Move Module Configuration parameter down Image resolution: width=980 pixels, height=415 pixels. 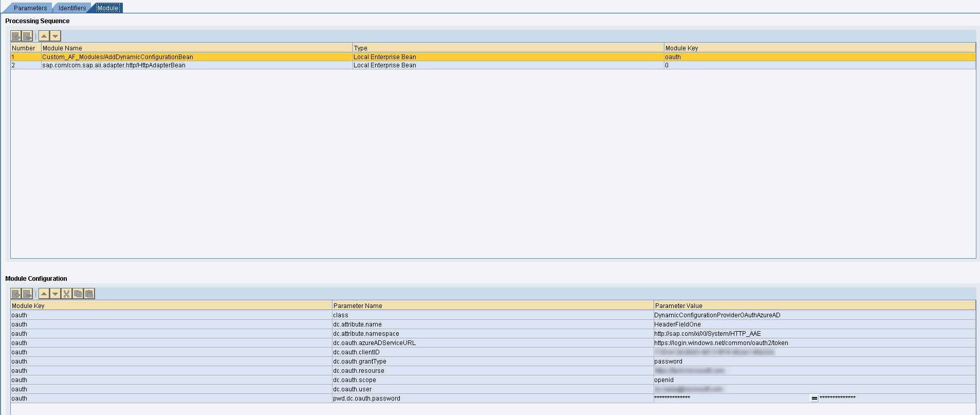coord(56,294)
